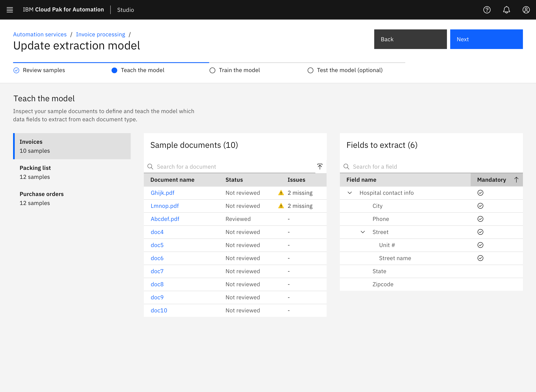Toggle mandatory checkmark for City field
Viewport: 536px width, 392px height.
[480, 206]
